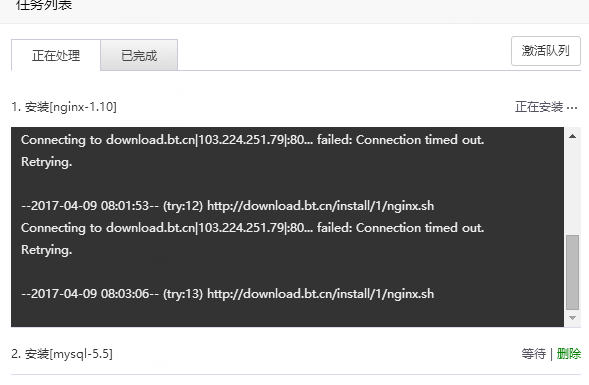Click the log scrollbar up arrow
The image size is (589, 385).
pos(572,136)
